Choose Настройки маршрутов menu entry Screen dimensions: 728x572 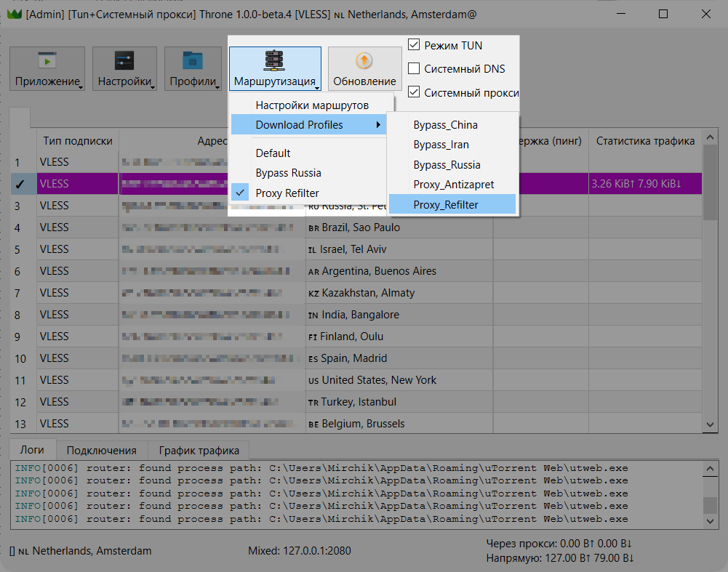(x=312, y=105)
